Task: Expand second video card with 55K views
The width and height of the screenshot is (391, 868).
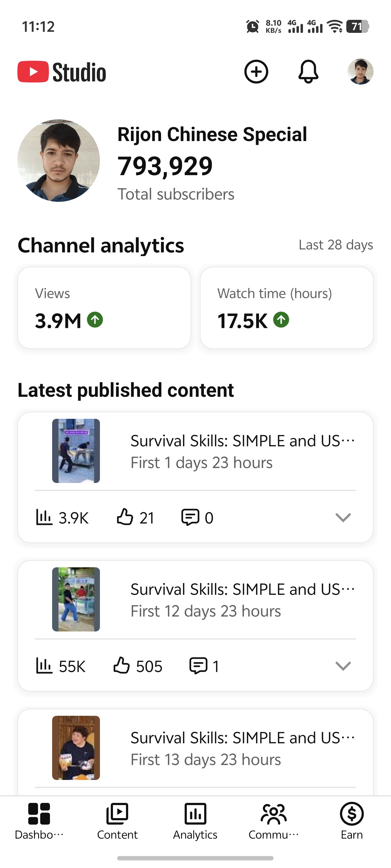Action: [x=343, y=666]
